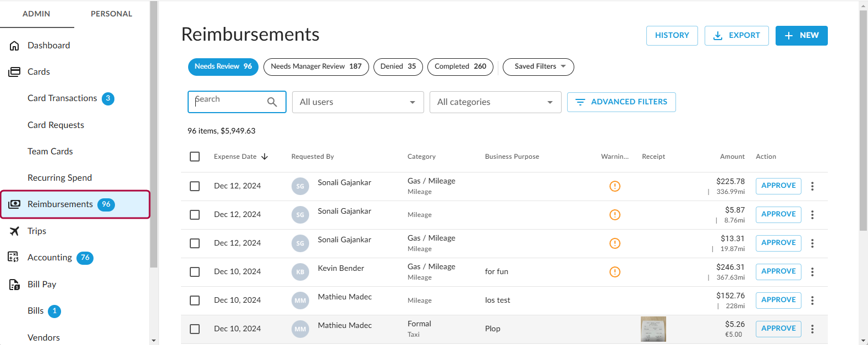Click warning icon for Kevin Bender row

tap(615, 272)
